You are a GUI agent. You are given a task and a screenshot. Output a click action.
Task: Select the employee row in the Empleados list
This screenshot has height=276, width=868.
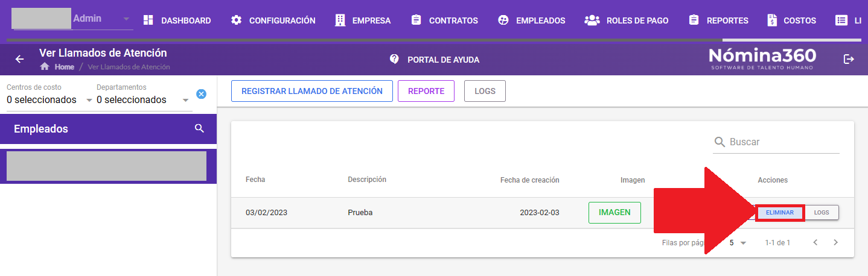point(107,166)
